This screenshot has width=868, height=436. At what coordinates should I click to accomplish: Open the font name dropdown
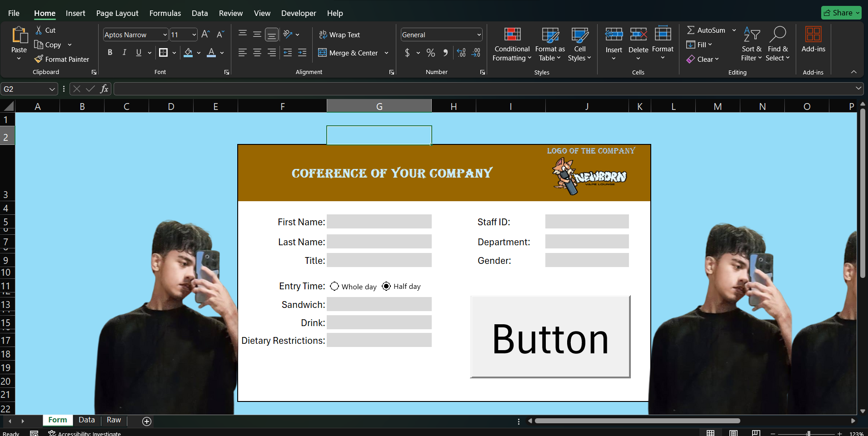pos(165,35)
